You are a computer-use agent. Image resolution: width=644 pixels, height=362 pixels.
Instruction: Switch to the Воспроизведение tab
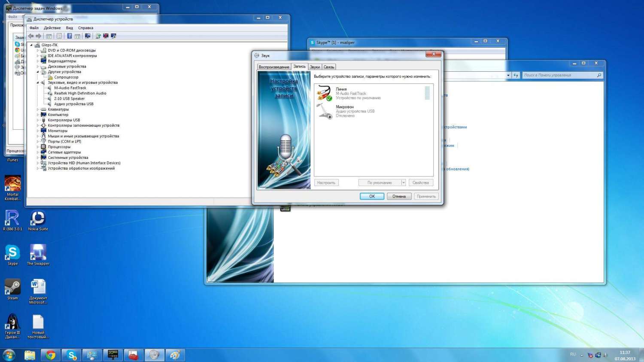[x=273, y=67]
